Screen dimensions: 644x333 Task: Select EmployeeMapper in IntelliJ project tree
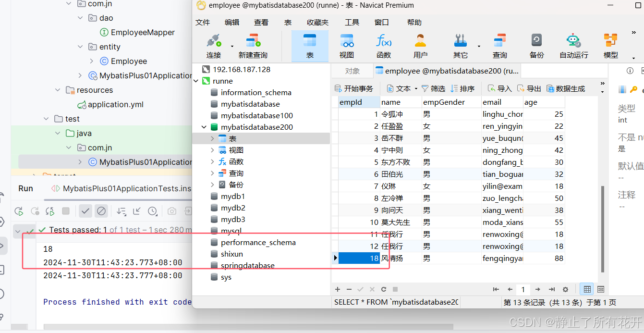(x=143, y=32)
